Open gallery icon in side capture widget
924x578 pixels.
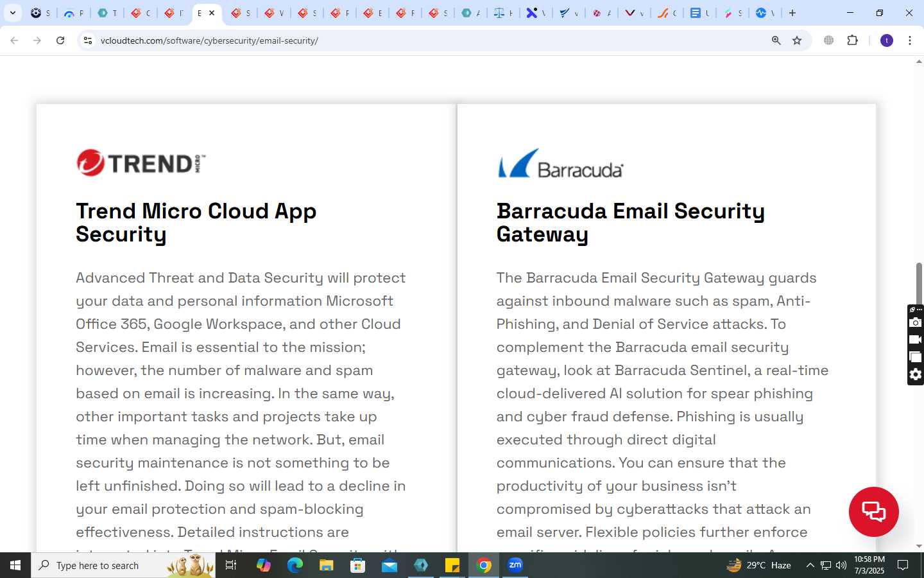[916, 357]
